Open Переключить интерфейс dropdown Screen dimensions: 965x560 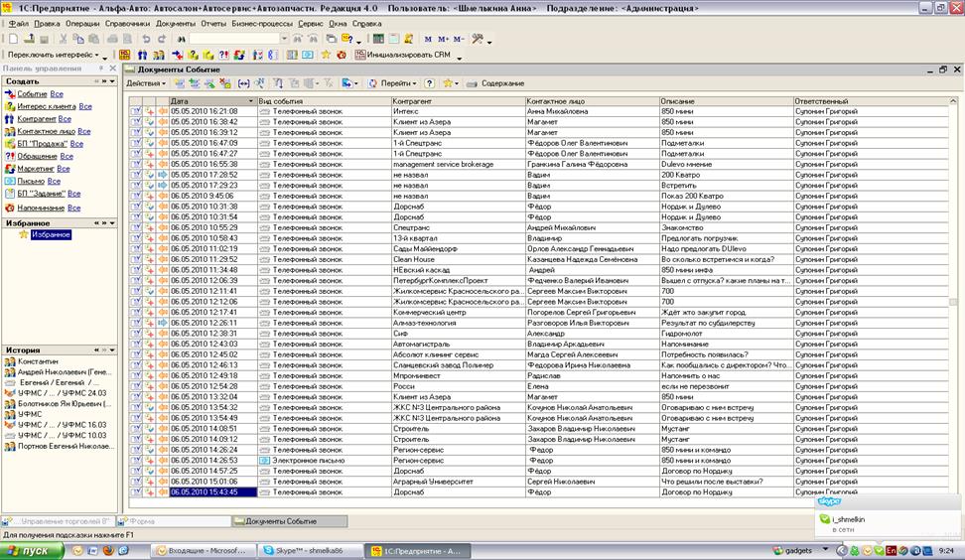click(x=54, y=55)
